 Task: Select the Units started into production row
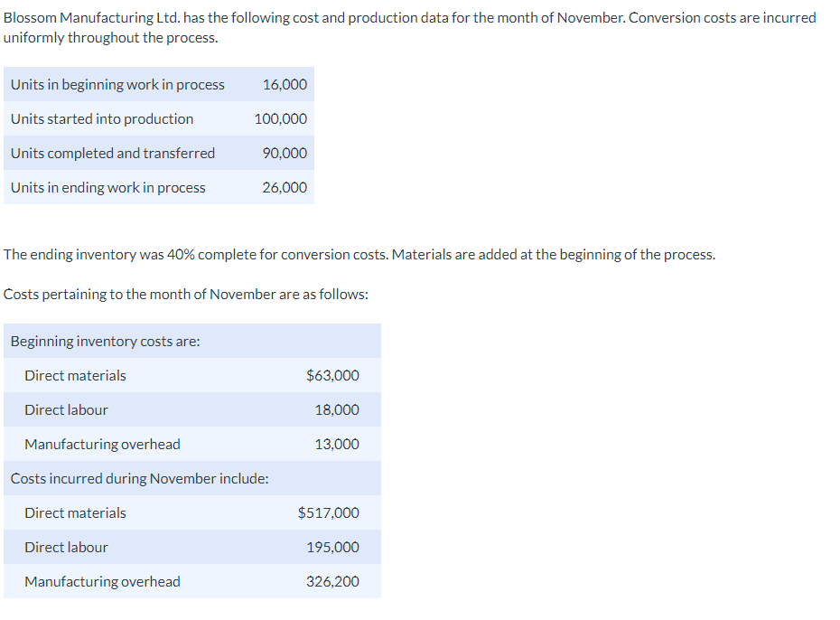pyautogui.click(x=101, y=118)
